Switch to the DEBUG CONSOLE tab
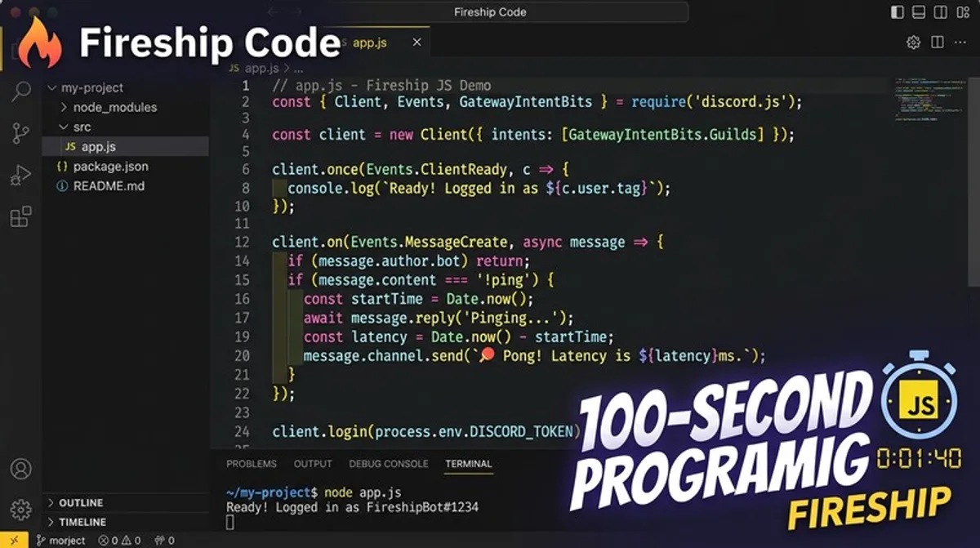Screen dimensions: 980x548 coord(389,464)
